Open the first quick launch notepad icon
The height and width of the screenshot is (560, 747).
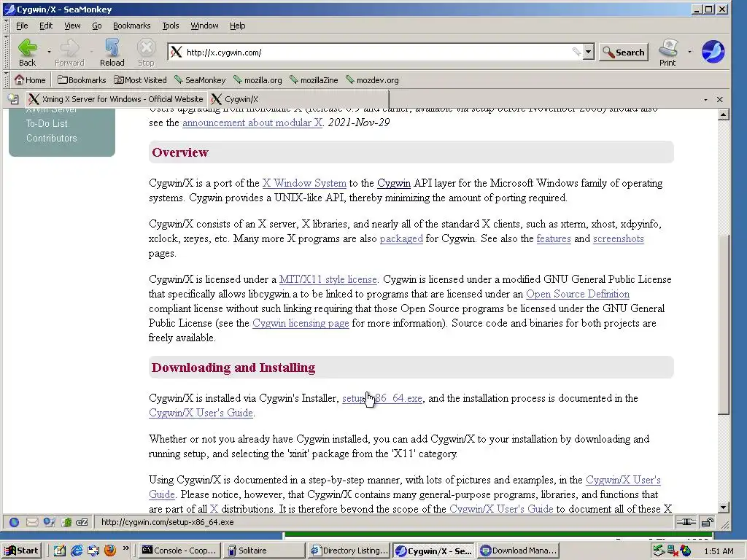(59, 551)
